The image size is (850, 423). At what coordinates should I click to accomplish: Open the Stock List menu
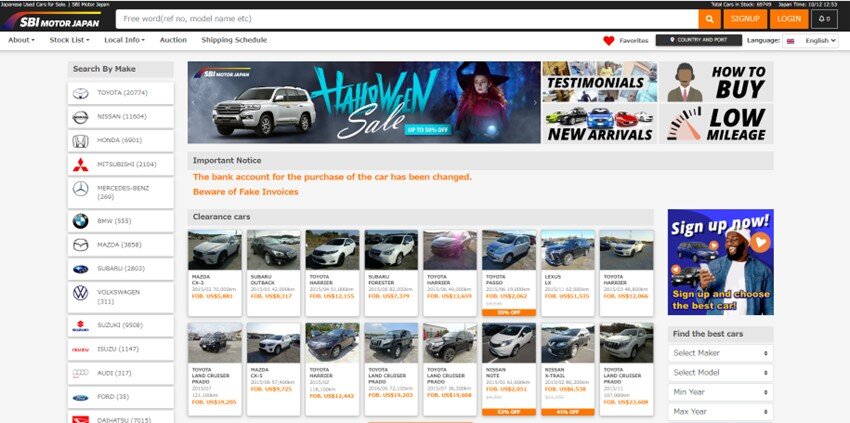coord(69,40)
